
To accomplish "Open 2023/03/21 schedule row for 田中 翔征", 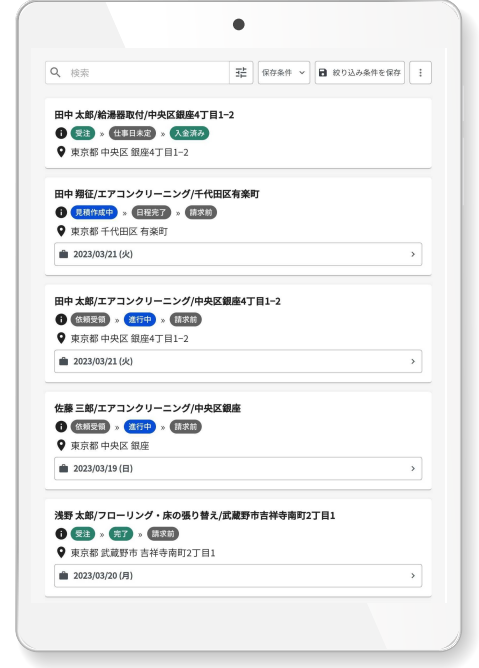I will point(238,254).
